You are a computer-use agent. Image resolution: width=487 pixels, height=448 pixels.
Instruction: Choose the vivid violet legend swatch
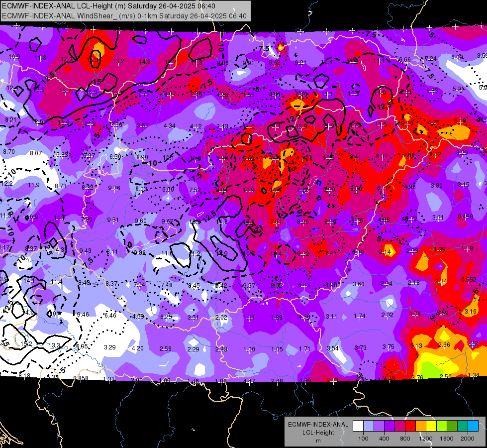tap(390, 426)
